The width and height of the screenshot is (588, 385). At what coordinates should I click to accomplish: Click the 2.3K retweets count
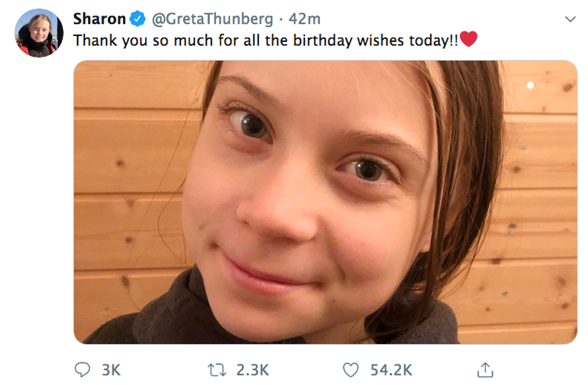click(252, 370)
